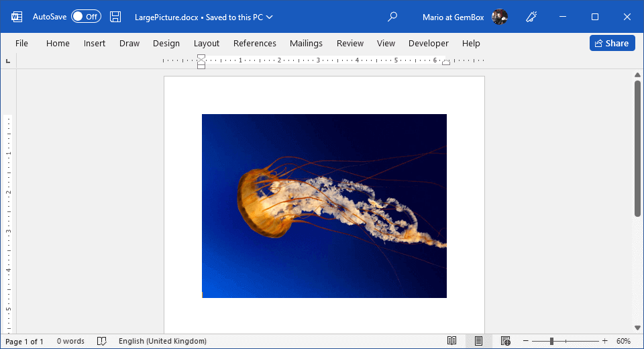
Task: Click the proofing book icon in status bar
Action: coord(102,341)
